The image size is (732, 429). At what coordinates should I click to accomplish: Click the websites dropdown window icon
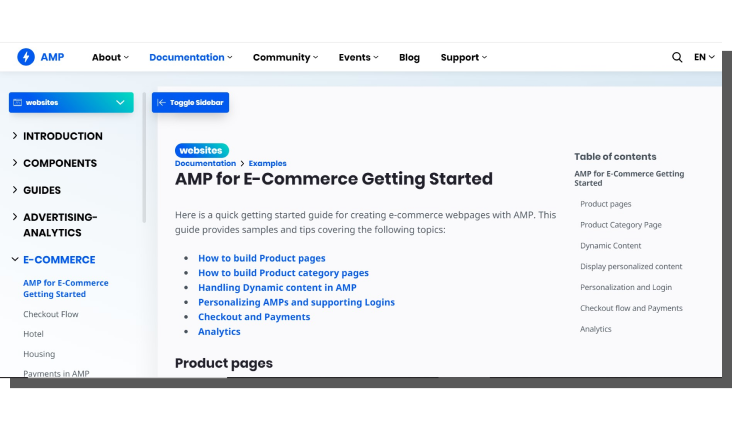[18, 103]
